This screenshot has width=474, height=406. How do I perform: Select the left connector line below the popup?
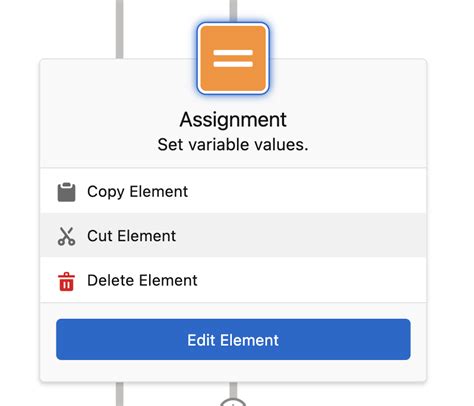tap(120, 394)
